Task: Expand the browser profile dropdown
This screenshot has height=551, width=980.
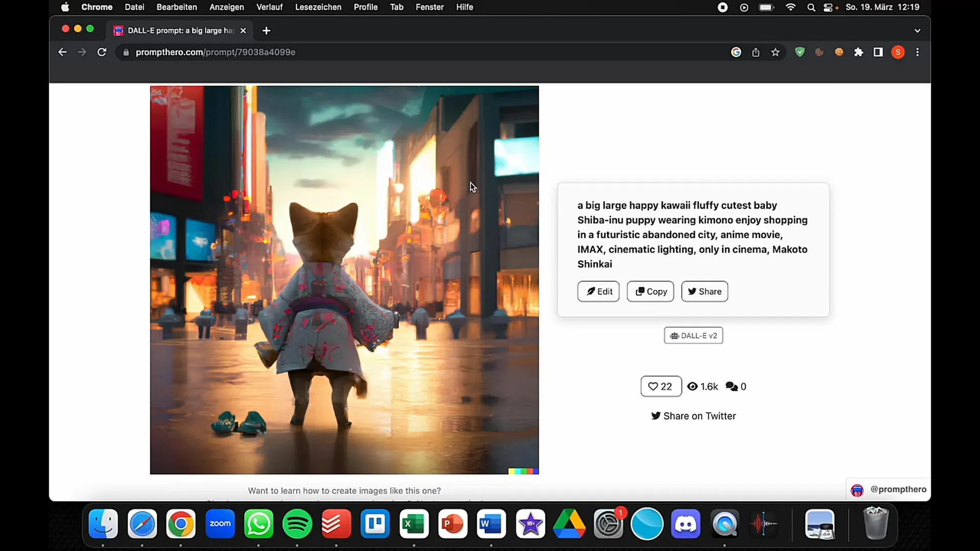Action: click(898, 52)
